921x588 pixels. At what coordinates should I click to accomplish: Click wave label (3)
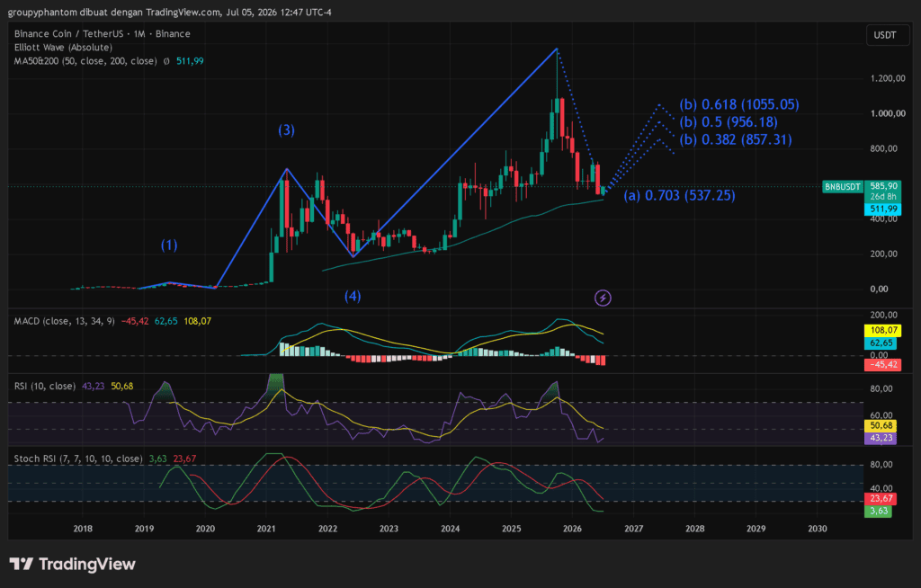[x=287, y=129]
